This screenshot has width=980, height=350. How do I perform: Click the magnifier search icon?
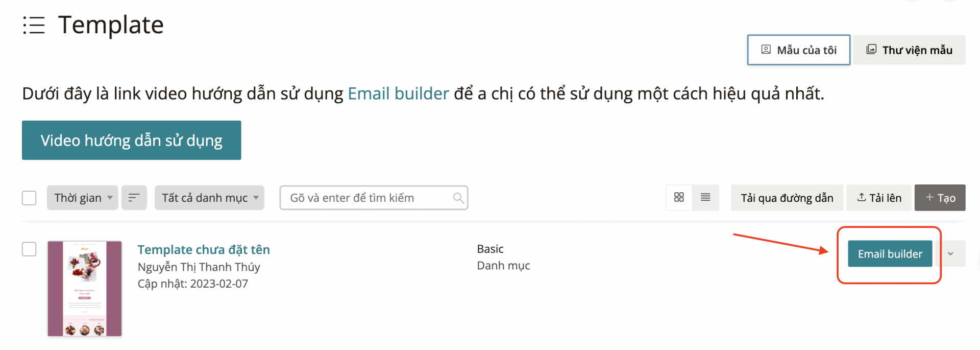[458, 198]
